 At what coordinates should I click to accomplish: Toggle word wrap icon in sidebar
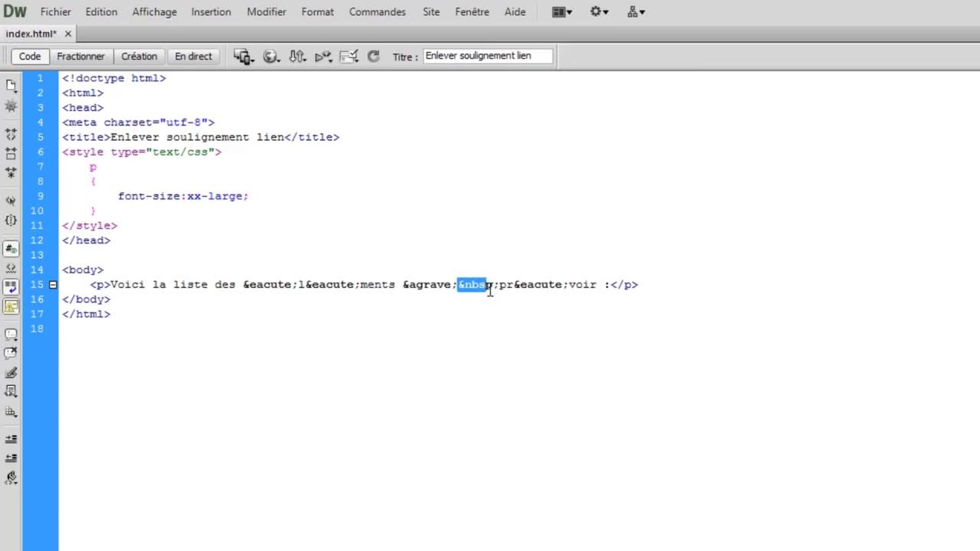point(11,287)
